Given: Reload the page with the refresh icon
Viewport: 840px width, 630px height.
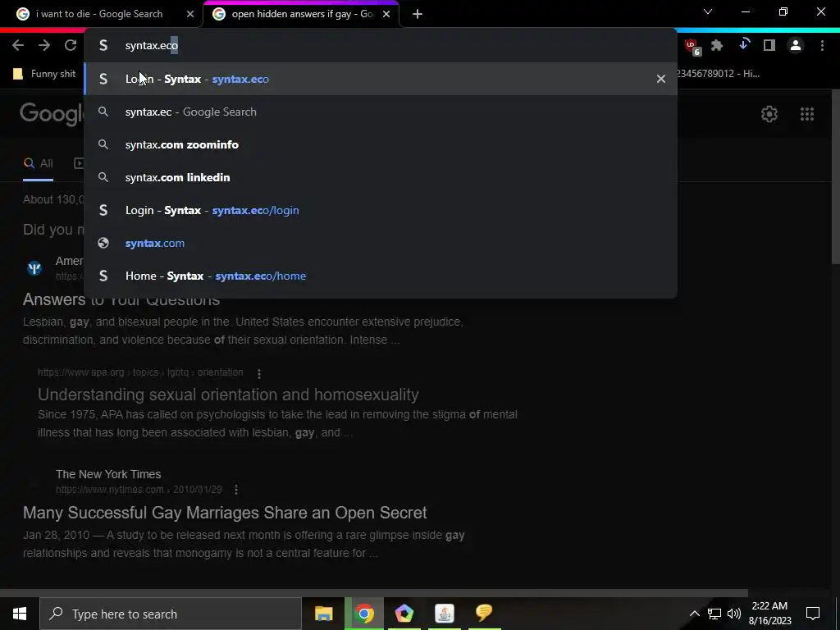Looking at the screenshot, I should pyautogui.click(x=71, y=46).
